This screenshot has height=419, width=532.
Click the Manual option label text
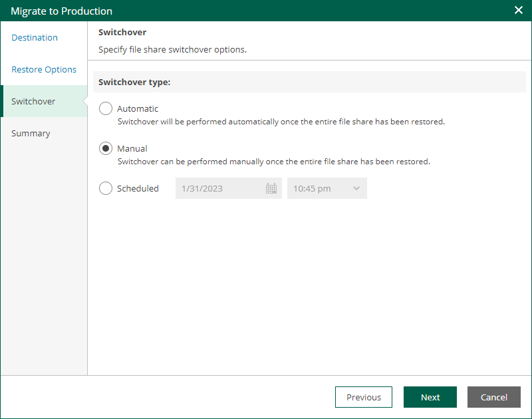tap(132, 148)
